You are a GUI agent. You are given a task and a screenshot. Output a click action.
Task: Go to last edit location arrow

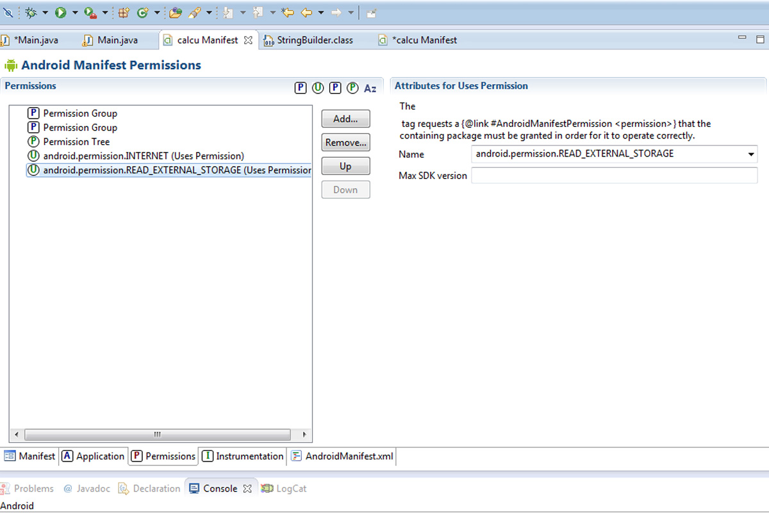point(288,12)
